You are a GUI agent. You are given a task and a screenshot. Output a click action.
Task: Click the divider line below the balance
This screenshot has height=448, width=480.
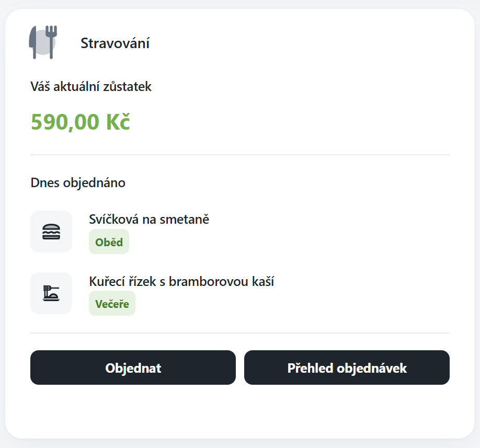click(x=240, y=155)
